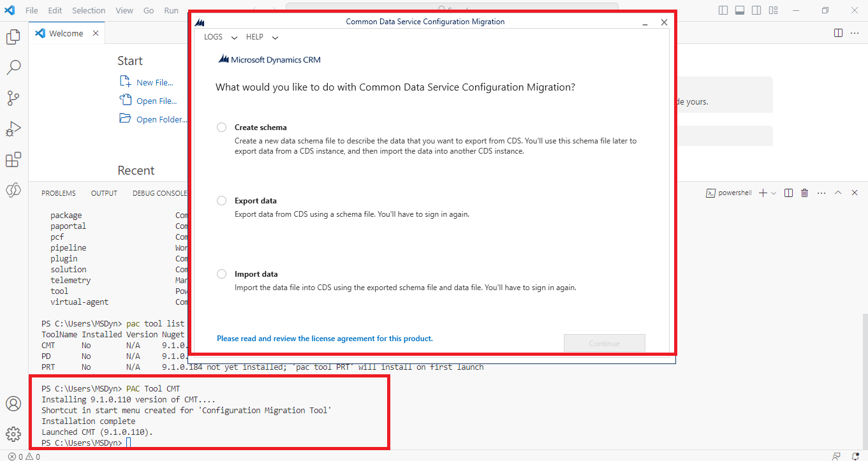
Task: Select the Import data radio button
Action: click(222, 274)
